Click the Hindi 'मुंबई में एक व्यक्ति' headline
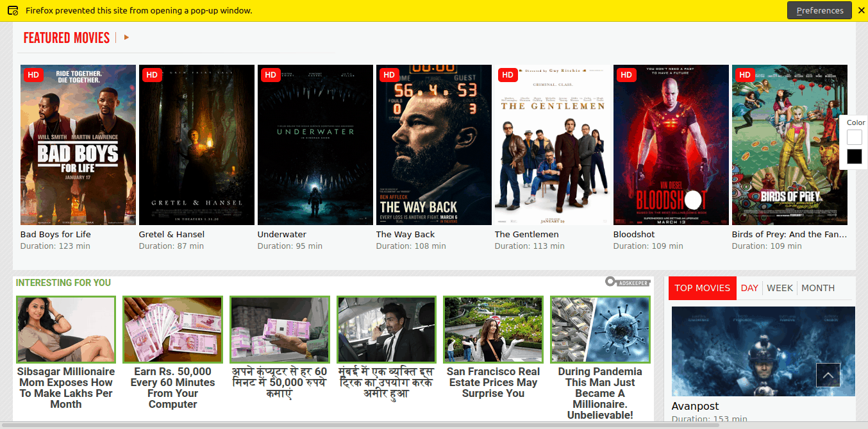Viewport: 868px width, 429px height. (387, 383)
